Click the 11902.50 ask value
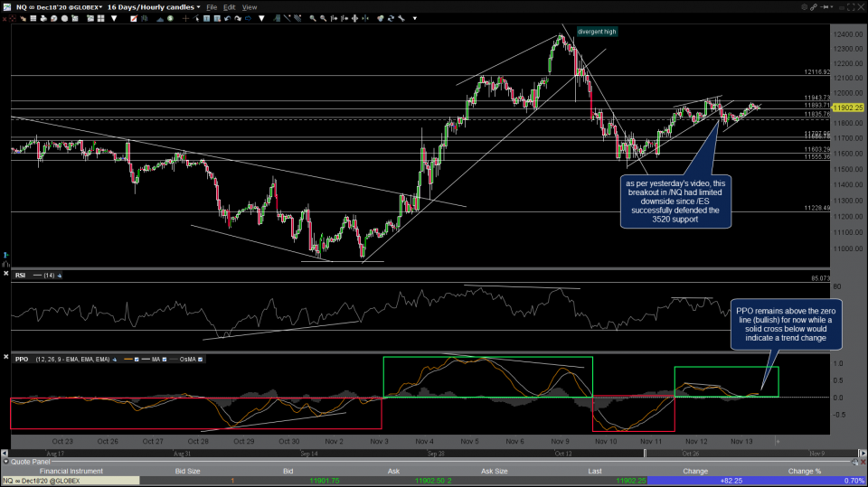868x487 pixels. click(430, 481)
